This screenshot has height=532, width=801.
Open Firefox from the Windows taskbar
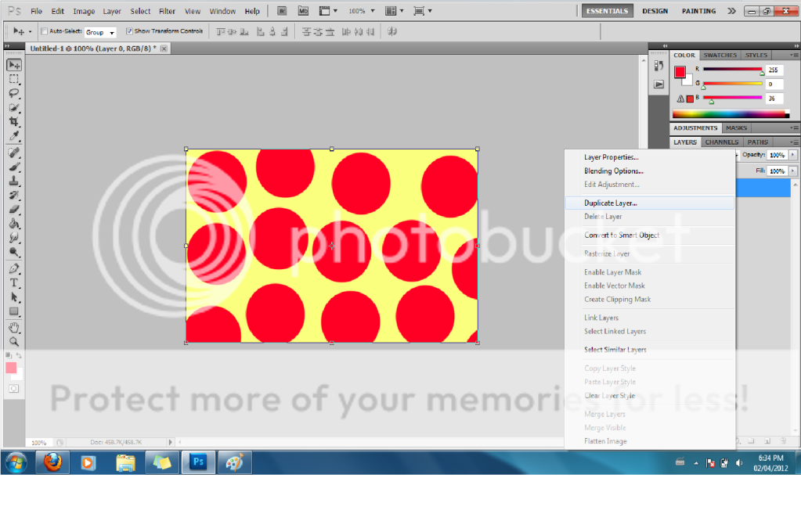[x=52, y=462]
